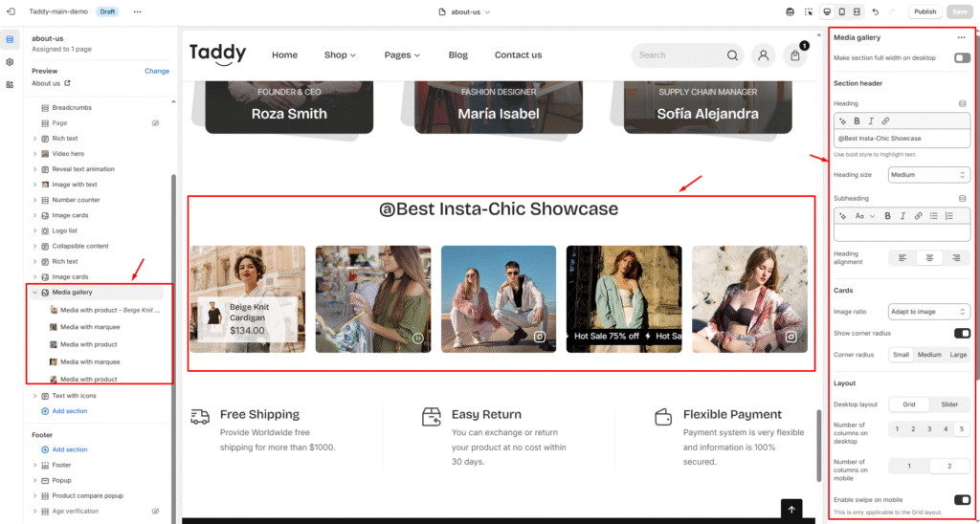
Task: Expand the Video hero section
Action: click(35, 154)
